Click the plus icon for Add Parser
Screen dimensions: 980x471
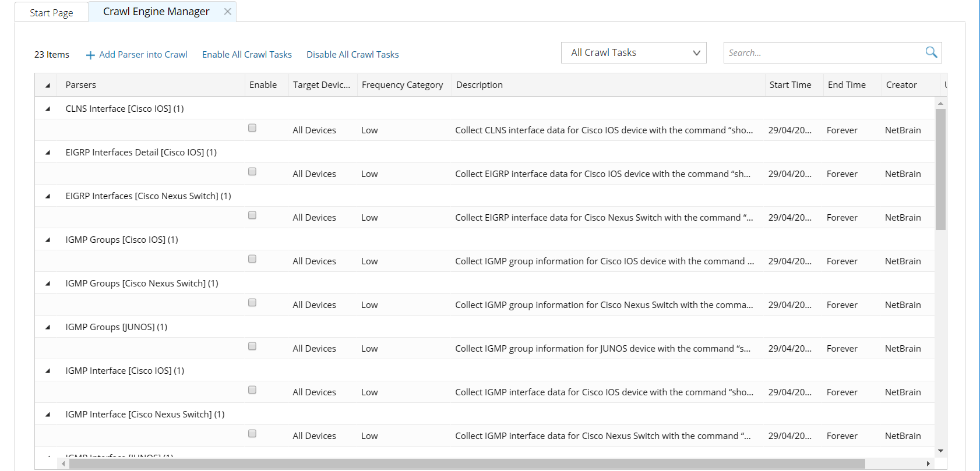click(90, 55)
